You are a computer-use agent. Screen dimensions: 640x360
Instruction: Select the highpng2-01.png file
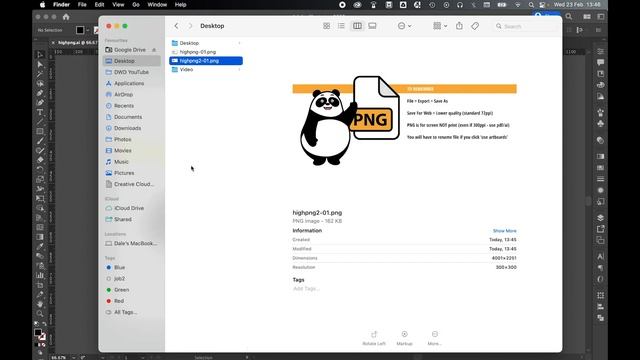point(206,61)
